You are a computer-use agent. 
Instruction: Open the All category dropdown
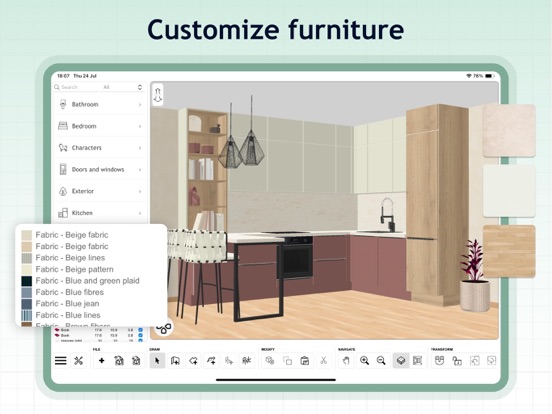pyautogui.click(x=122, y=87)
